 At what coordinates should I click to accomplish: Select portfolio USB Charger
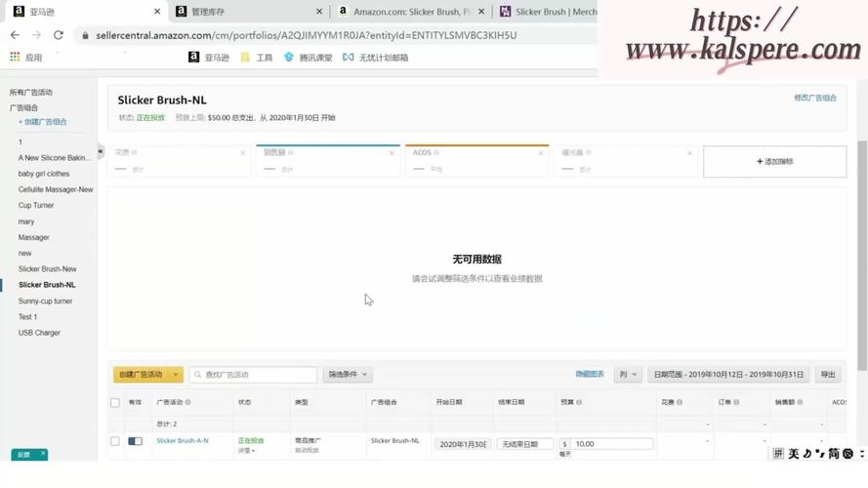click(x=39, y=333)
